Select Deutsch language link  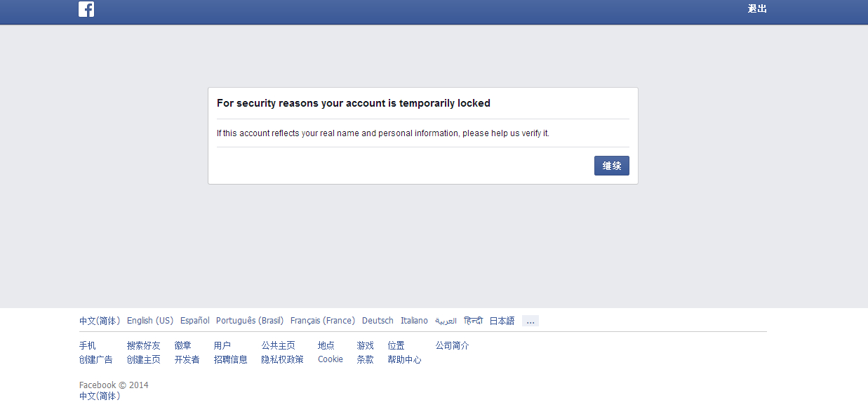378,321
